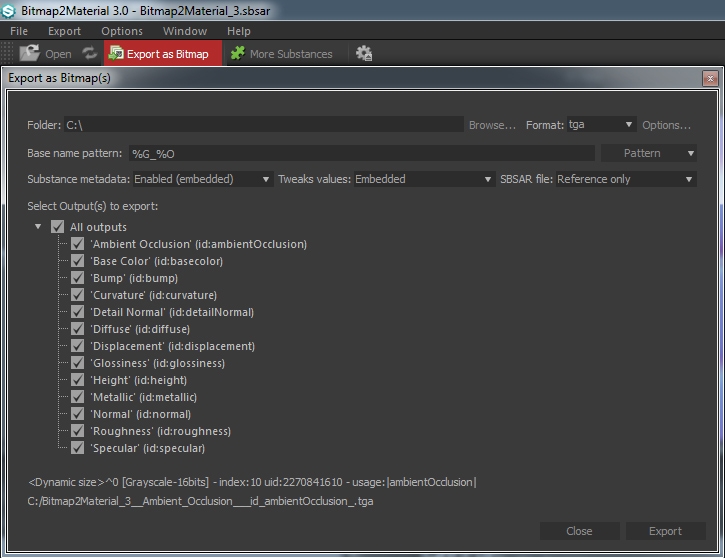
Task: Click the Options... button beside Format
Action: pyautogui.click(x=666, y=125)
